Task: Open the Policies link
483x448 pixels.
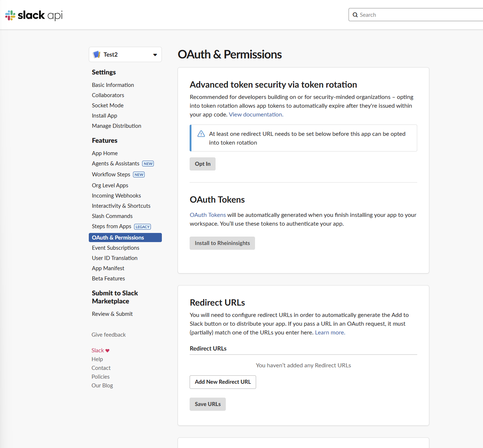Action: pos(100,377)
